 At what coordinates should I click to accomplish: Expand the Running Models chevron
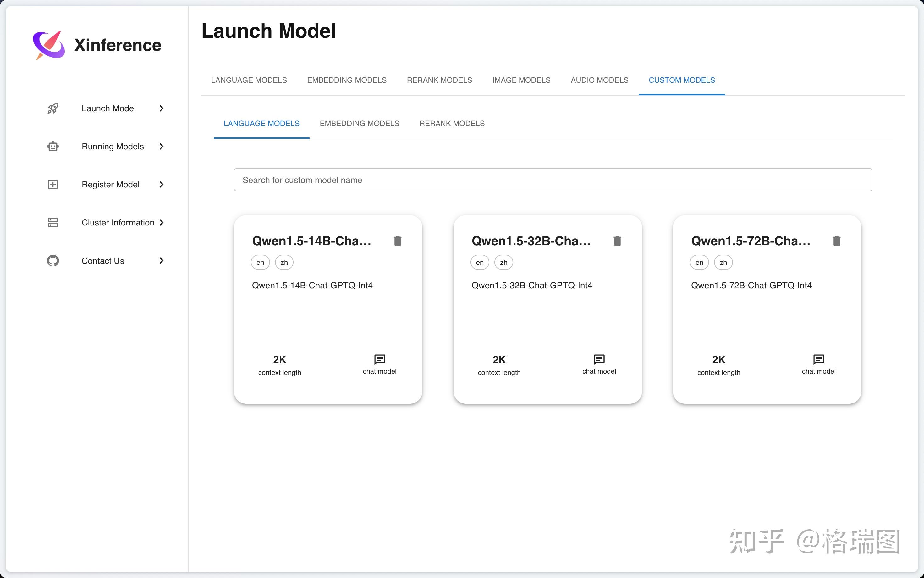pyautogui.click(x=161, y=147)
